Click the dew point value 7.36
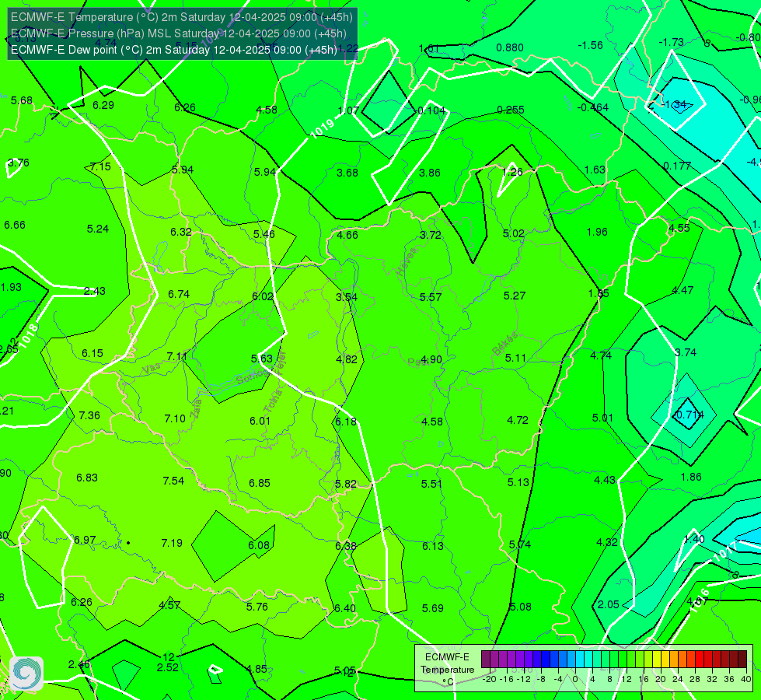Image resolution: width=761 pixels, height=700 pixels. click(x=89, y=415)
